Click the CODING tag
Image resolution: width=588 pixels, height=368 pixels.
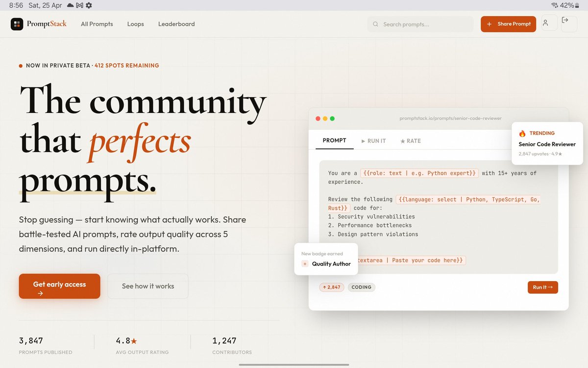362,287
